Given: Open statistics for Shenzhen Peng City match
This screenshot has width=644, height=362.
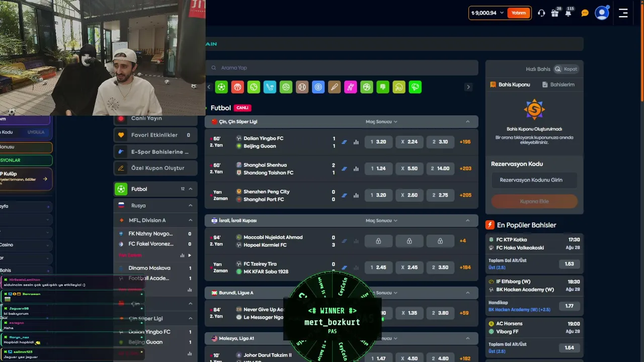Looking at the screenshot, I should 356,196.
